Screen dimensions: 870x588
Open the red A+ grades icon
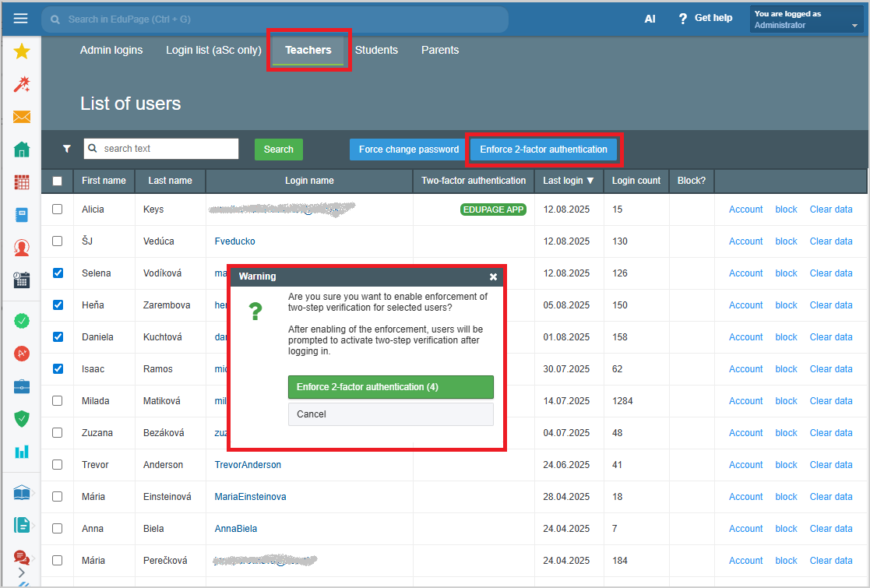click(x=22, y=353)
